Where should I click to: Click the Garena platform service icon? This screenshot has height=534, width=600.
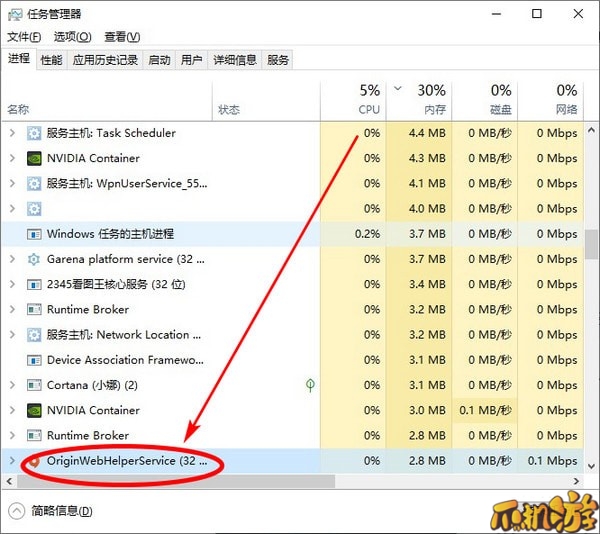(x=34, y=259)
